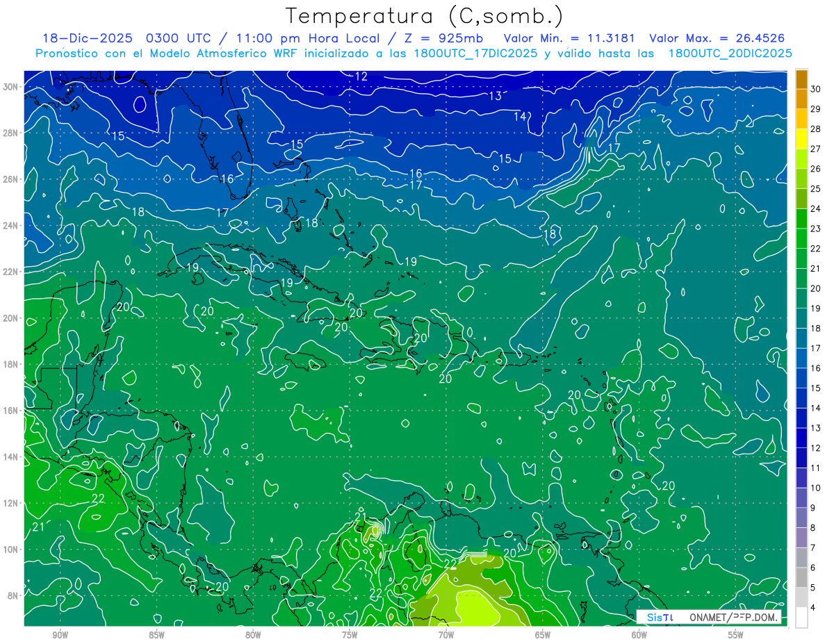Click the 80W longitude axis label

(254, 635)
